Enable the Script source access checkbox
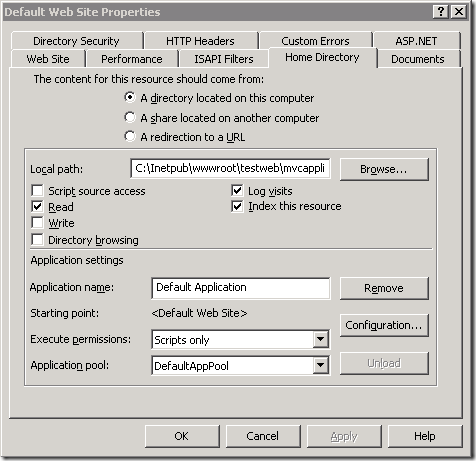476x461 pixels. pos(37,191)
